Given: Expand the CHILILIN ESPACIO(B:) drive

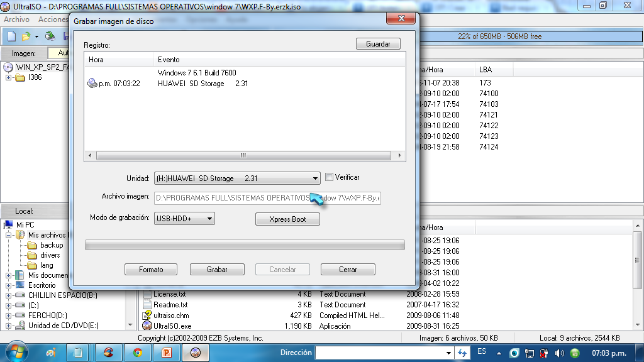Looking at the screenshot, I should [8, 295].
